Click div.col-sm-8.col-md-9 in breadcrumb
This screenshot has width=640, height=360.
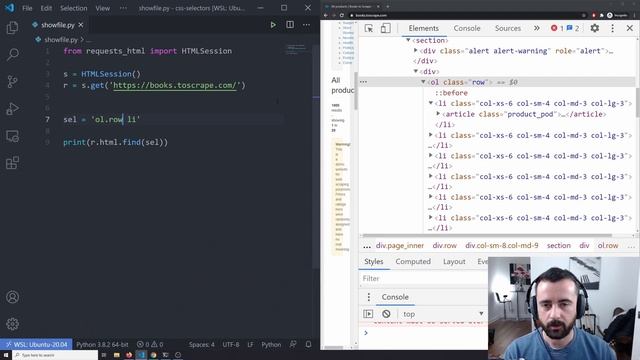(x=502, y=246)
